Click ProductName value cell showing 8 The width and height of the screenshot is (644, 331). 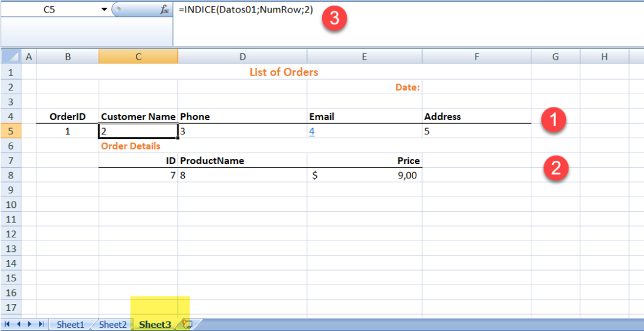tap(242, 175)
